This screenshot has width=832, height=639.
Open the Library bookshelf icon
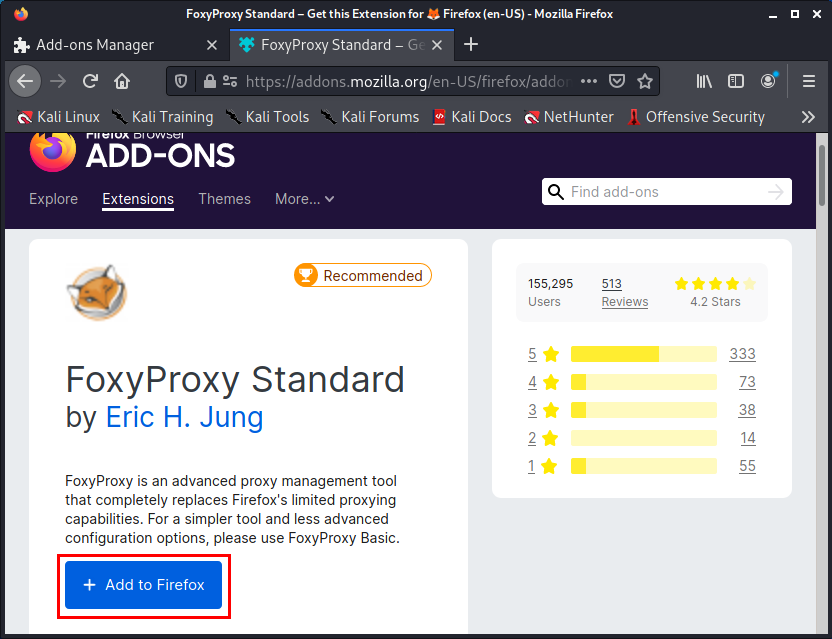click(x=704, y=81)
